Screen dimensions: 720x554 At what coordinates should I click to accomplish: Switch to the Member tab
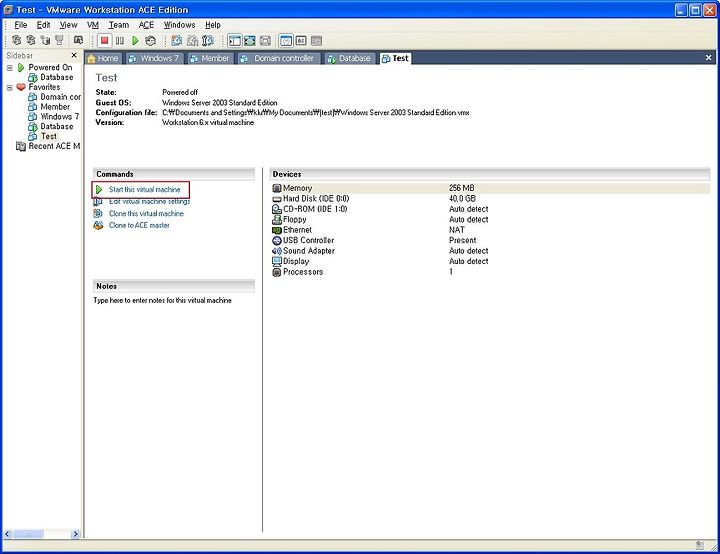(x=210, y=58)
